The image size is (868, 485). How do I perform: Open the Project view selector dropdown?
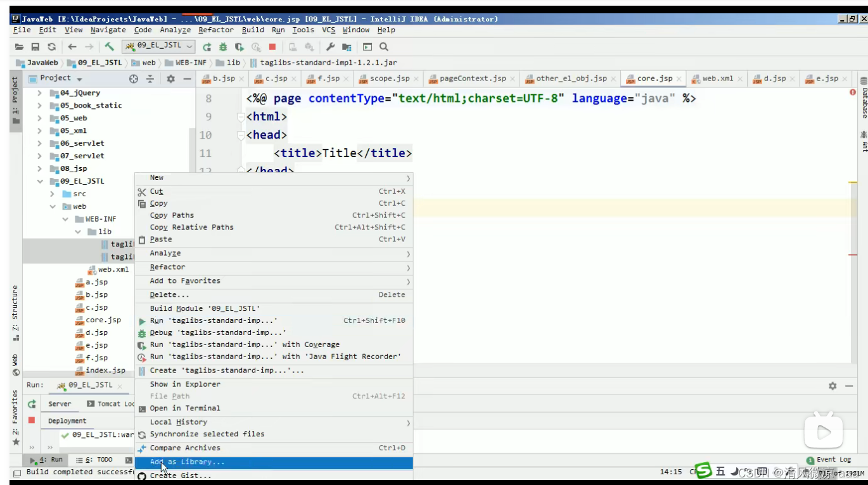pyautogui.click(x=61, y=79)
